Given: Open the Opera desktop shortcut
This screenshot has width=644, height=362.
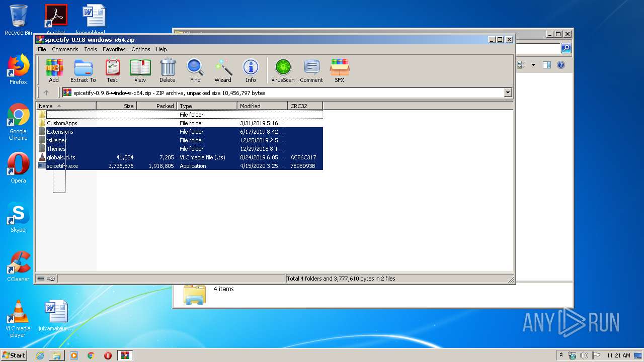Looking at the screenshot, I should click(x=18, y=168).
